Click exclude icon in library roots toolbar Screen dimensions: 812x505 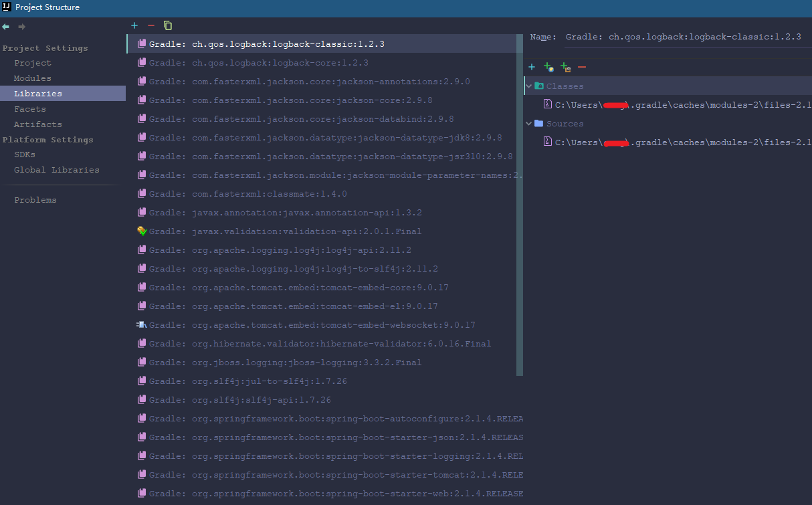point(565,67)
